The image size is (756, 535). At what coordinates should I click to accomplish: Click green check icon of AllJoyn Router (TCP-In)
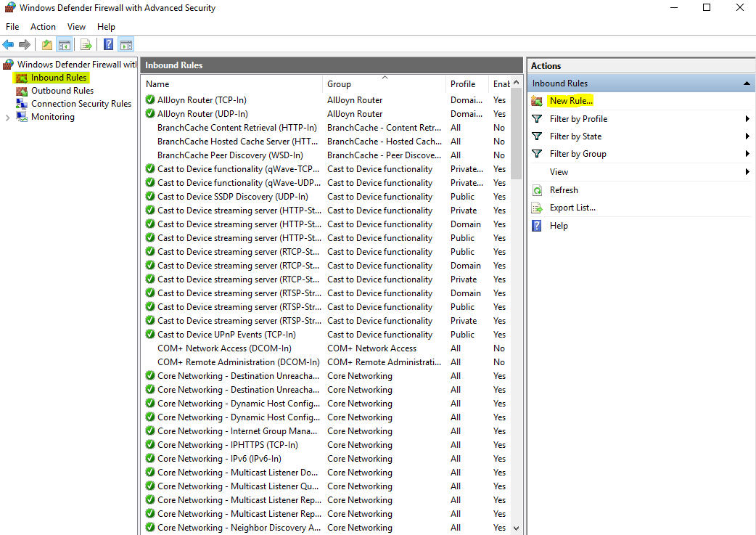tap(150, 100)
